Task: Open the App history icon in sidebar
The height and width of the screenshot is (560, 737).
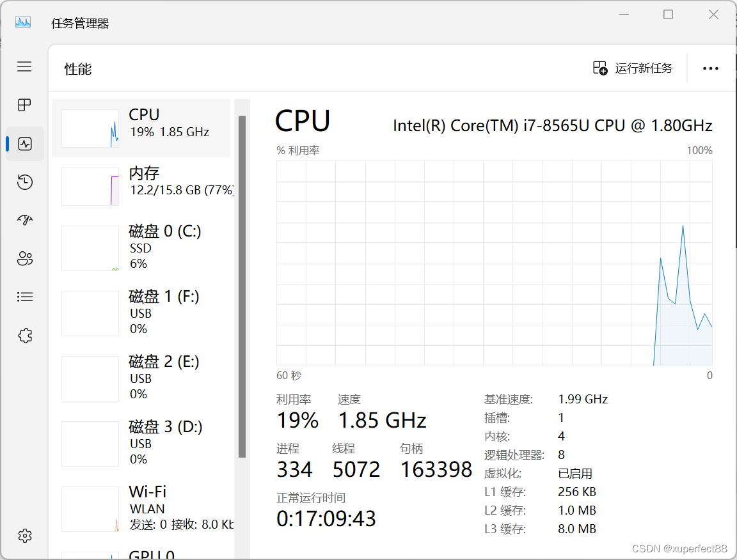Action: pyautogui.click(x=25, y=182)
